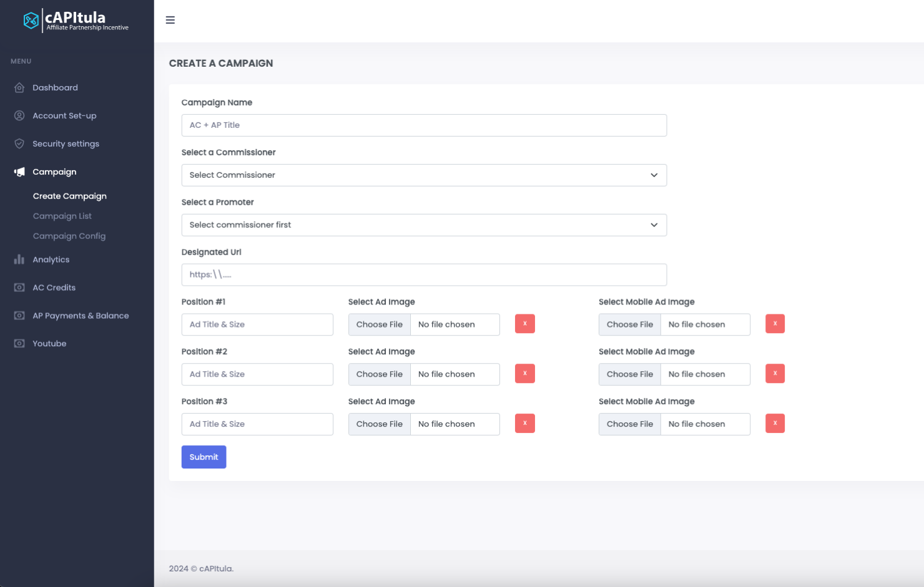This screenshot has height=587, width=924.
Task: Collapse the Campaign sidebar menu
Action: (x=54, y=172)
